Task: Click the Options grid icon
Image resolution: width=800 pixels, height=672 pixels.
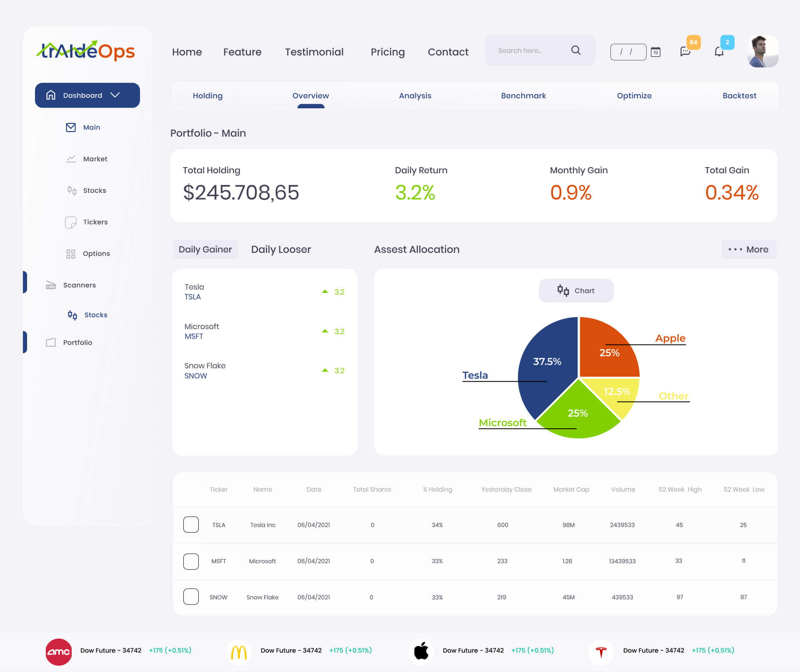Action: pyautogui.click(x=71, y=254)
